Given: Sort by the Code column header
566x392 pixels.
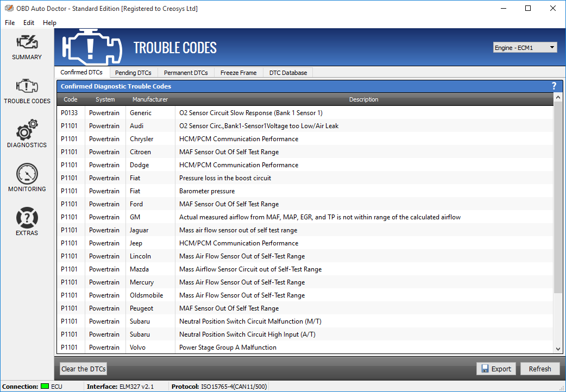Looking at the screenshot, I should [x=71, y=99].
